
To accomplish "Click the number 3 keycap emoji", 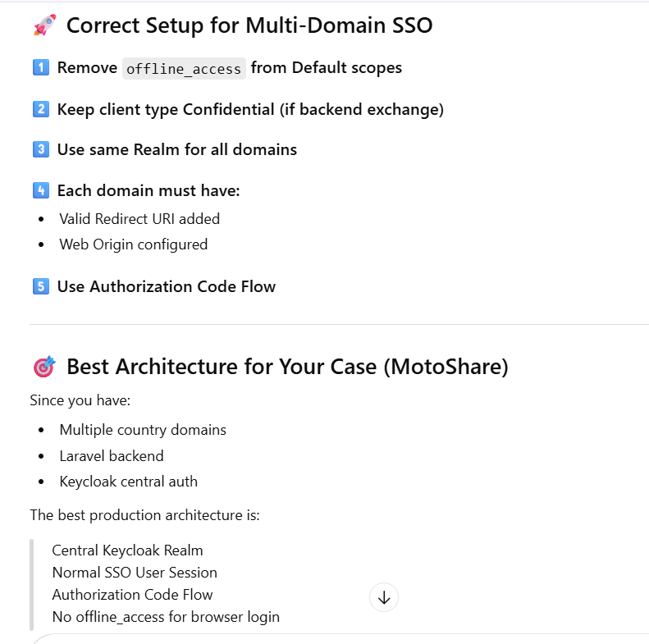I will coord(40,149).
